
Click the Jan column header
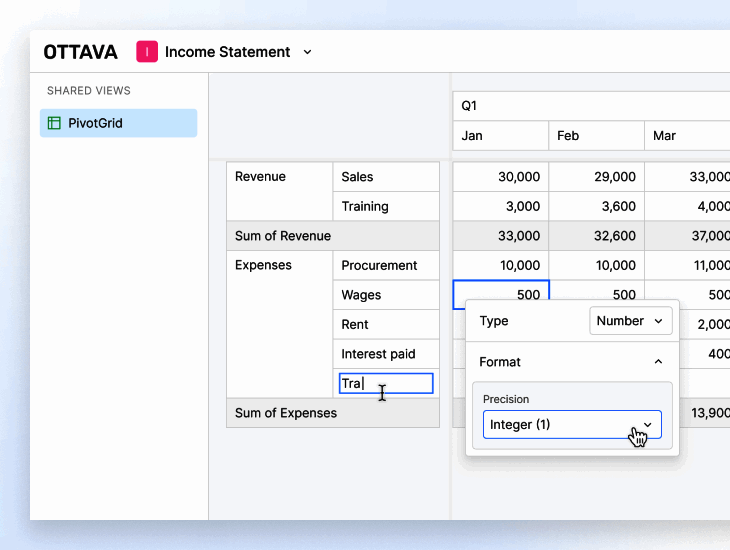[500, 135]
